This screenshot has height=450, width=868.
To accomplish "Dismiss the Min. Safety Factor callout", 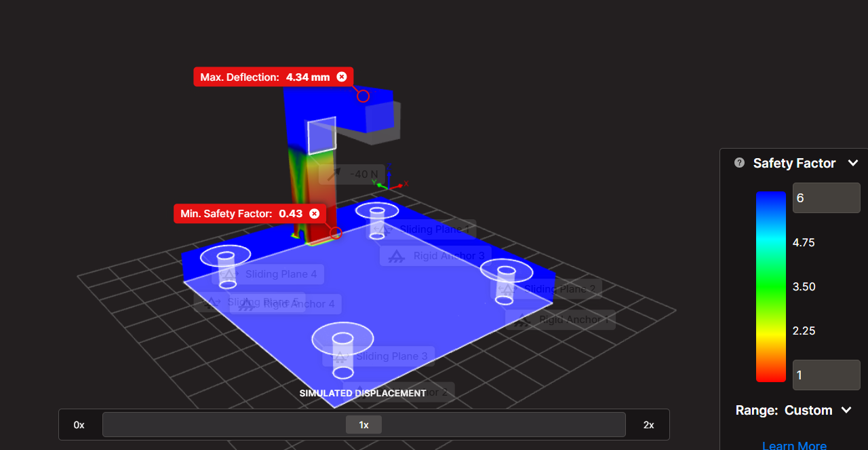I will (x=314, y=213).
